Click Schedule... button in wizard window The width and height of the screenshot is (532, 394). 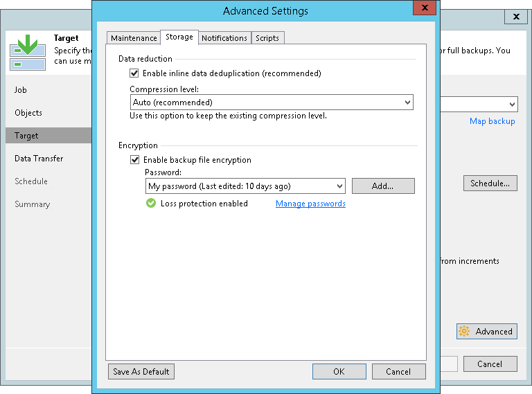pos(490,183)
